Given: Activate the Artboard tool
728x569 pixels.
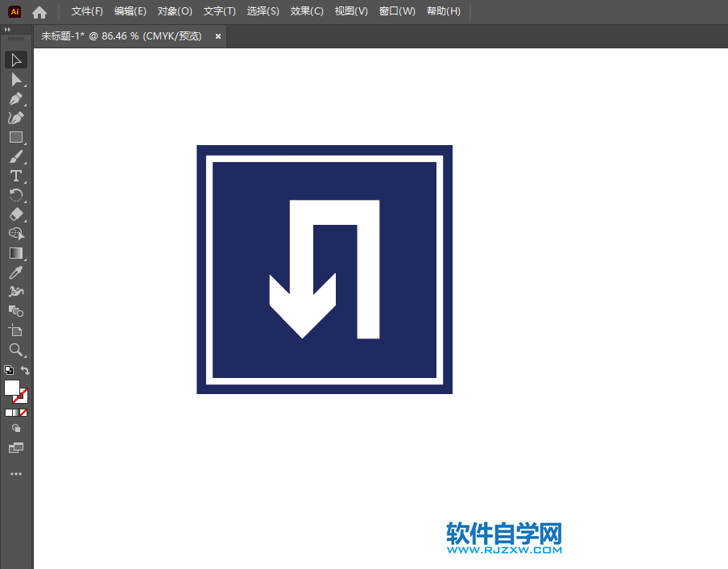Looking at the screenshot, I should click(x=16, y=330).
